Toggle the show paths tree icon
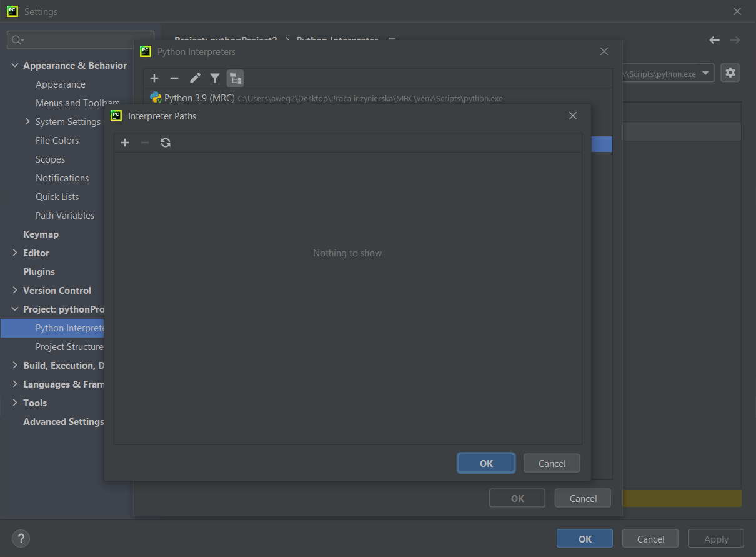 click(x=235, y=78)
